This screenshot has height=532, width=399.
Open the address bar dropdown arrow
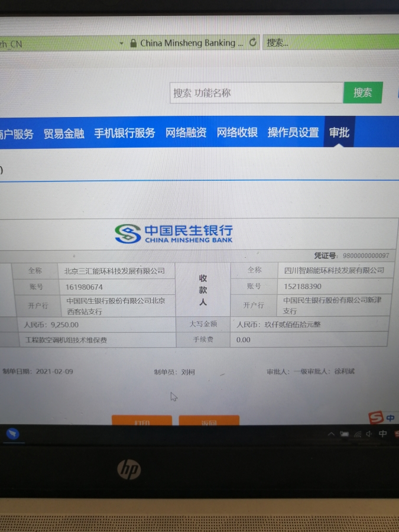click(x=121, y=43)
